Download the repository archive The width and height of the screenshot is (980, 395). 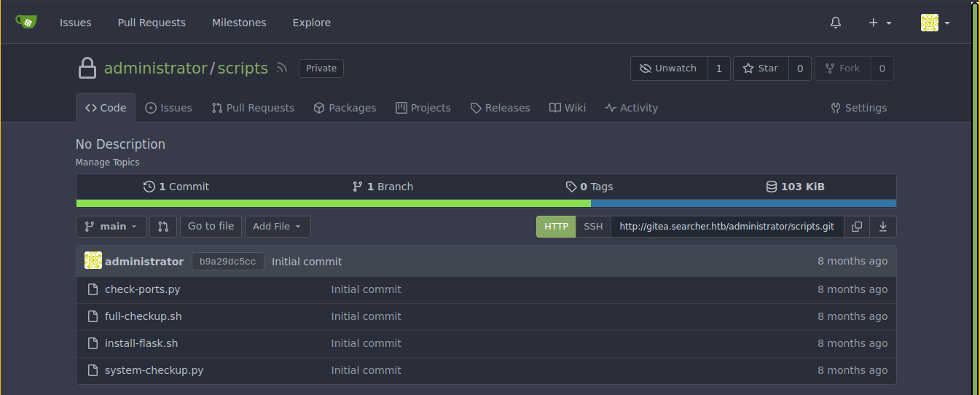pyautogui.click(x=883, y=227)
